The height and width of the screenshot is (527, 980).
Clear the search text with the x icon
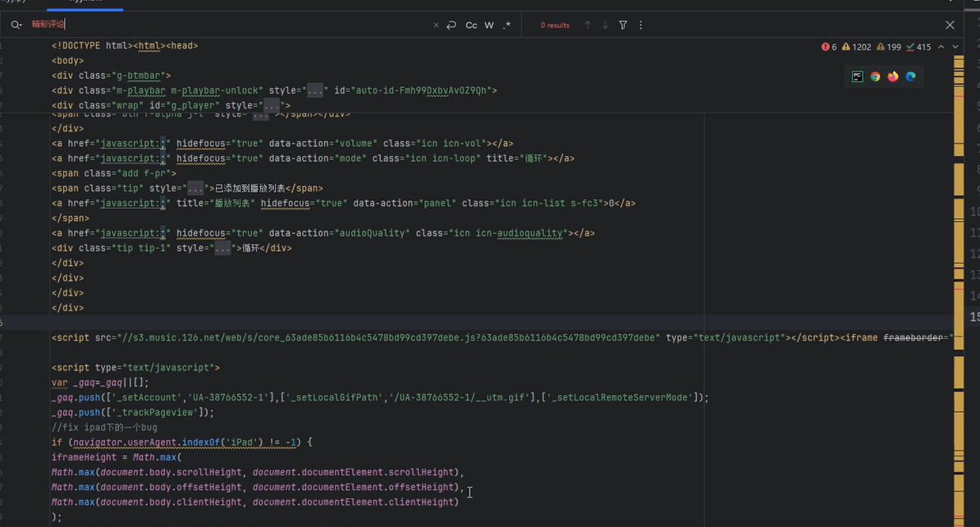[x=437, y=25]
